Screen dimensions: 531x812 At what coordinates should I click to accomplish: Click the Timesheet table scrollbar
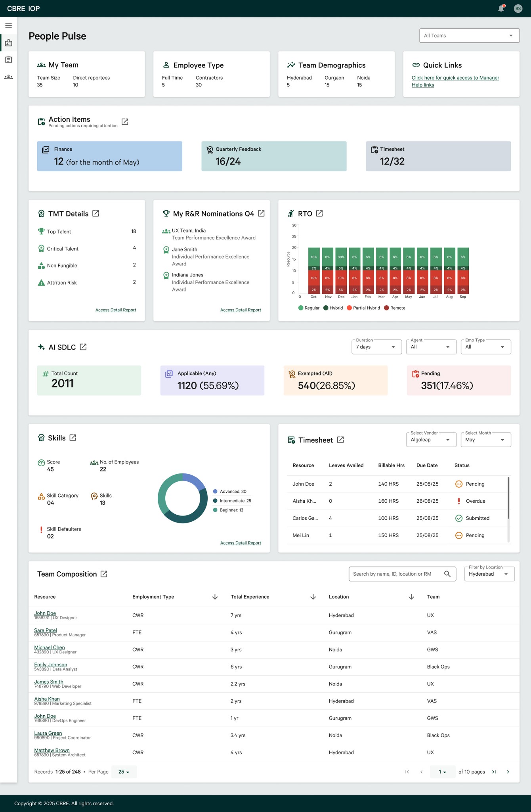(x=508, y=498)
